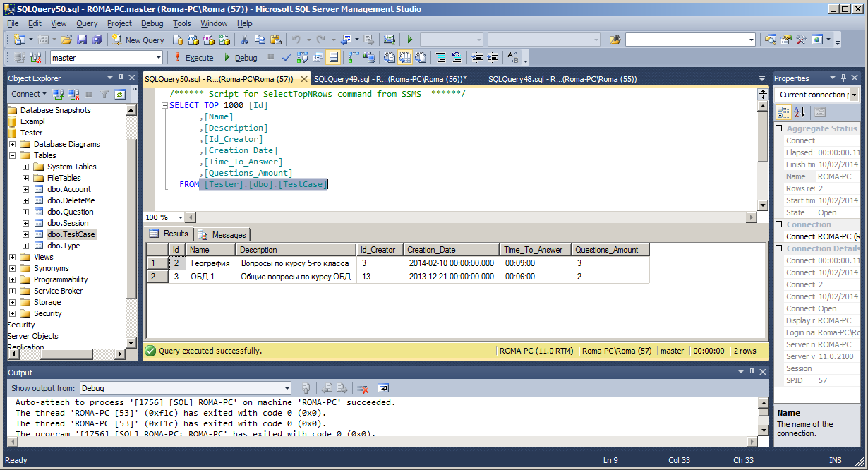
Task: Click the Analysis Services DMX Query icon
Action: coord(208,40)
